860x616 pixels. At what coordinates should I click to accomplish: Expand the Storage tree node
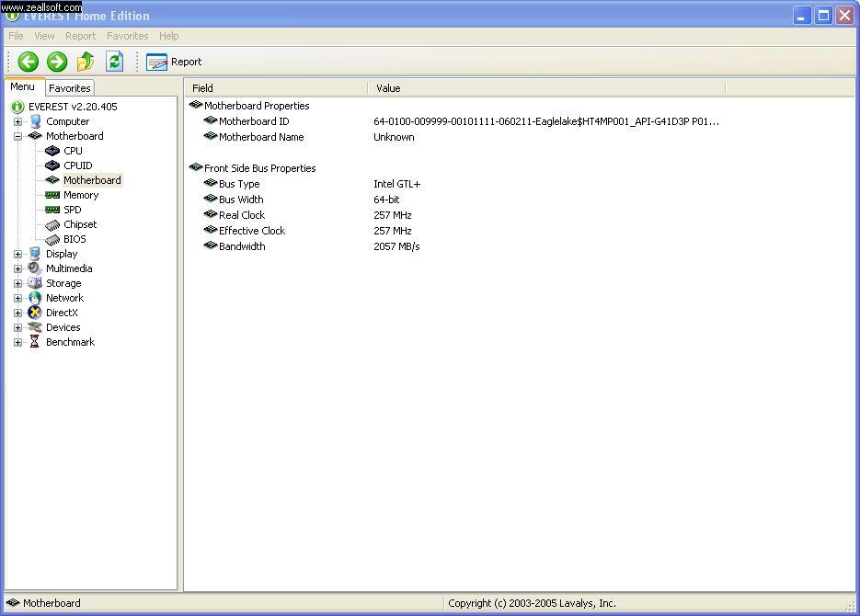point(18,284)
